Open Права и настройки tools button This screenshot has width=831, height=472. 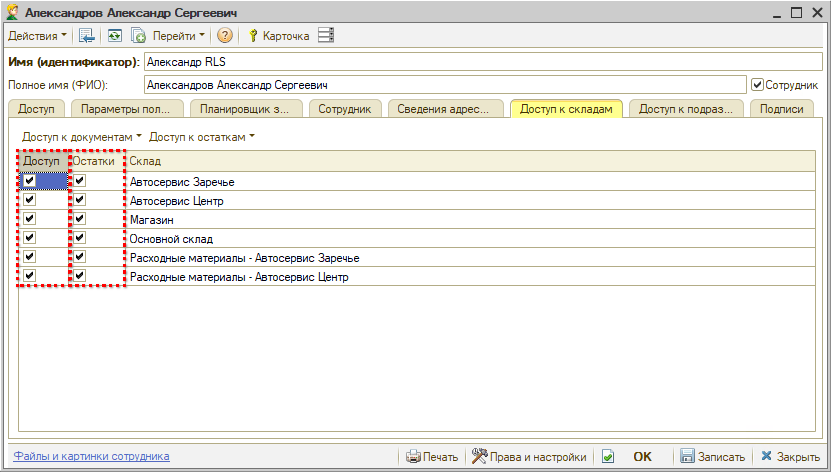pos(529,456)
